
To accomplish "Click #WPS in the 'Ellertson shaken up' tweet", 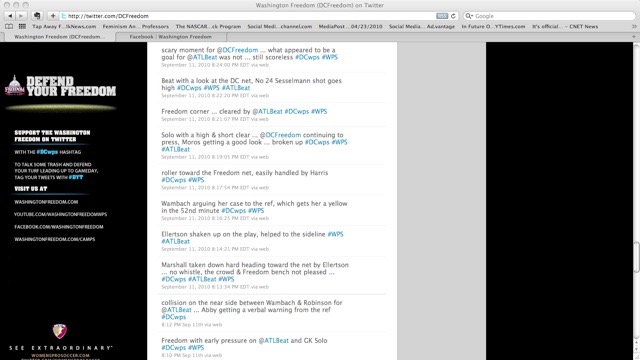I will 336,234.
